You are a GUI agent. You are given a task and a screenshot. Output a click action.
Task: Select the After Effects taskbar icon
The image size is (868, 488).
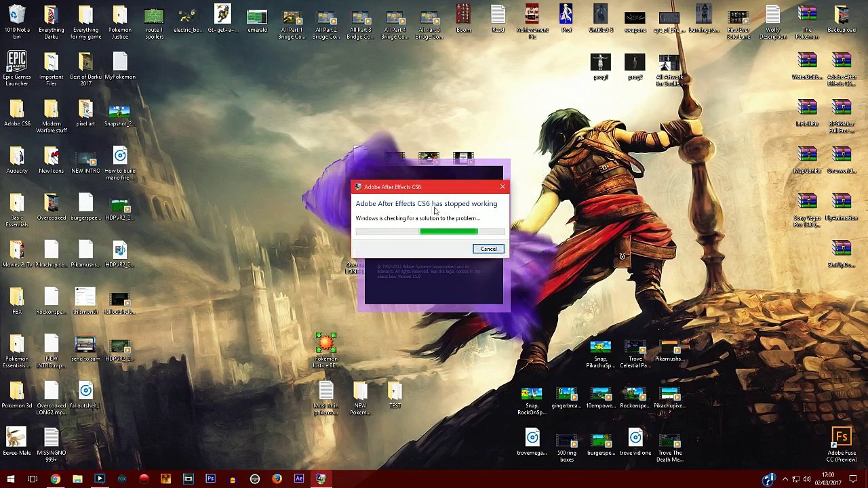(x=299, y=479)
